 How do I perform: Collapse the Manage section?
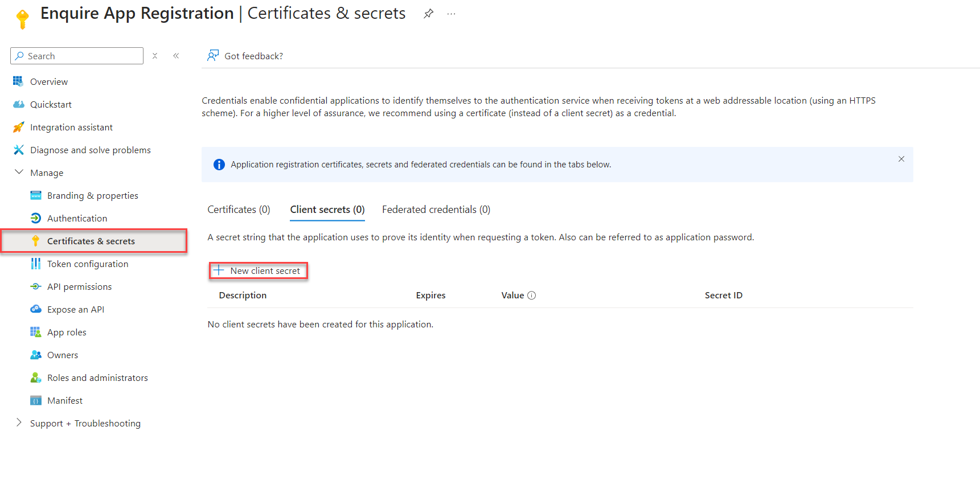coord(19,172)
